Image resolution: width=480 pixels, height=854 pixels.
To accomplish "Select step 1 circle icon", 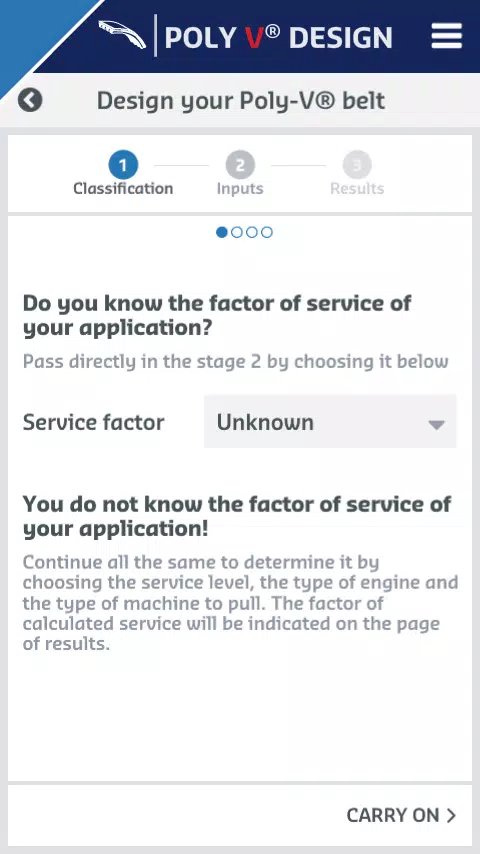I will [123, 165].
